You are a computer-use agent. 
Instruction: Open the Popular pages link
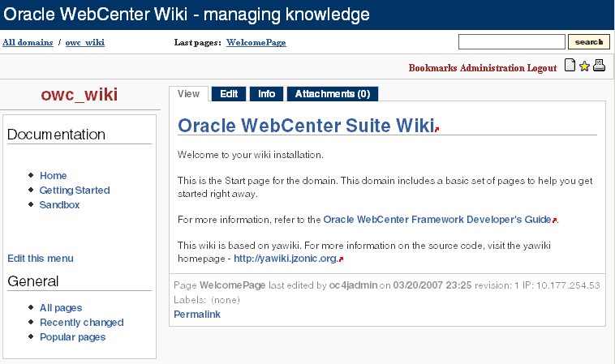(72, 337)
